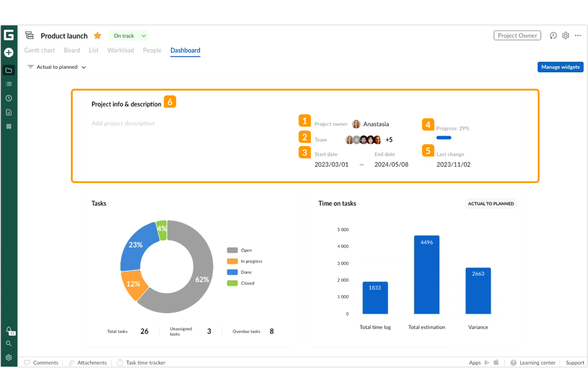
Task: Open the task list icon in sidebar
Action: 9,84
